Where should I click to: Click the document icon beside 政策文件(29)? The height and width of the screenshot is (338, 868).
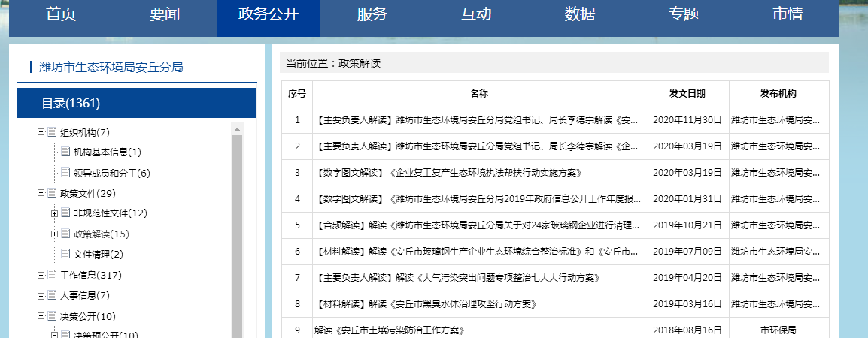pos(52,192)
